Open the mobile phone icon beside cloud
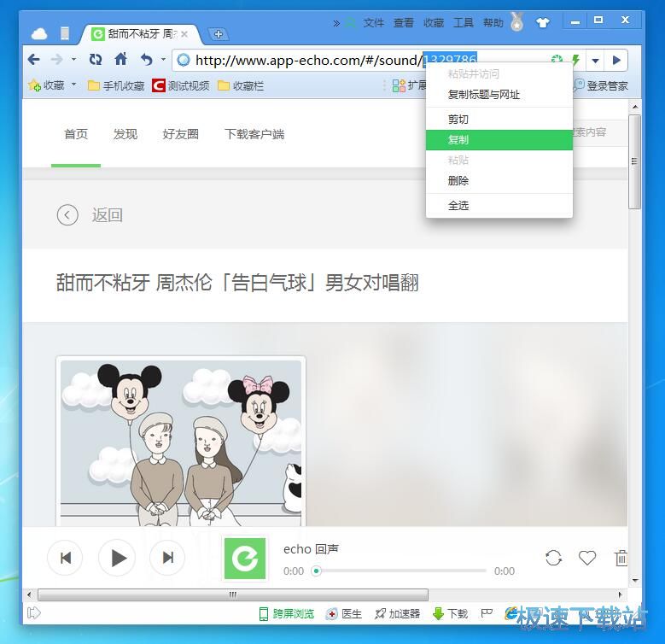665x644 pixels. [x=65, y=33]
